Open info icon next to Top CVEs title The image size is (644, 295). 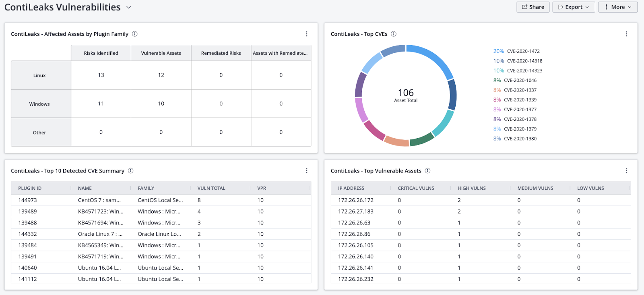click(394, 34)
